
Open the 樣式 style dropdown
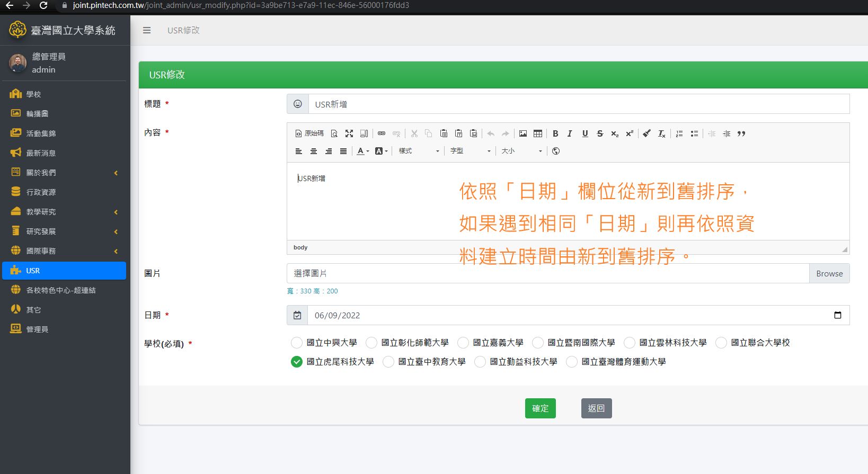[x=419, y=151]
